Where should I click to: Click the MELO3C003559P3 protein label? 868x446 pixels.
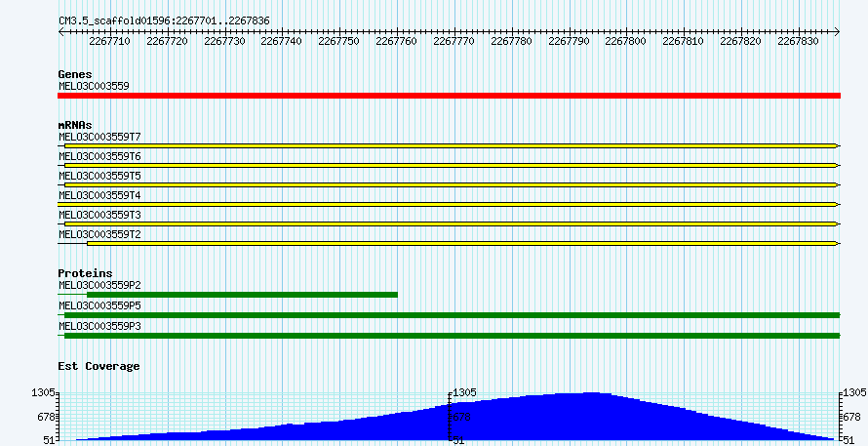point(99,326)
